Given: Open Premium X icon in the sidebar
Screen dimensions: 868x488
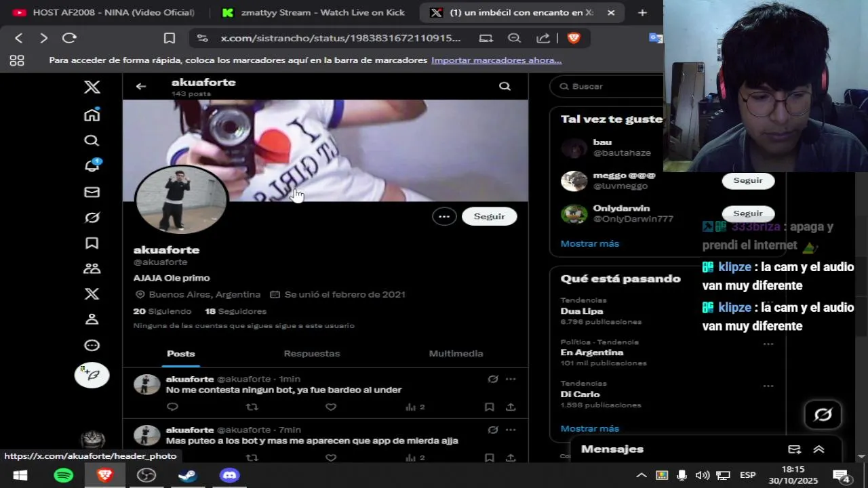Looking at the screenshot, I should pos(92,294).
